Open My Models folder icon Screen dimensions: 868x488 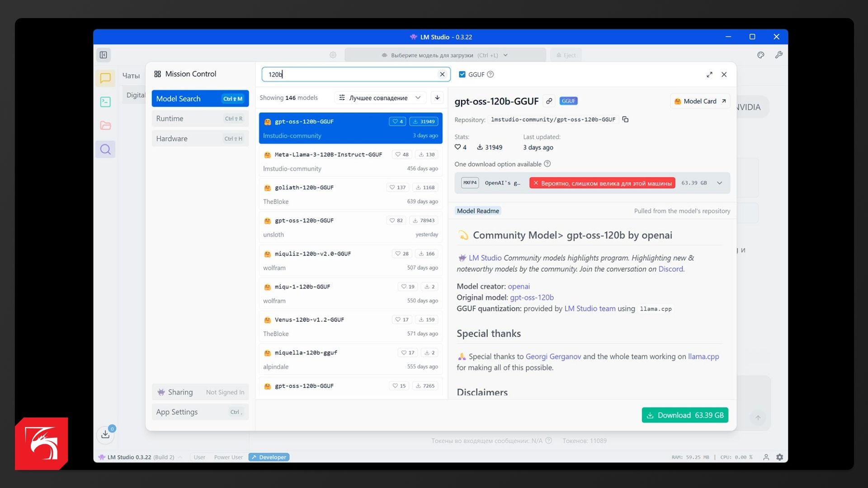pyautogui.click(x=105, y=126)
